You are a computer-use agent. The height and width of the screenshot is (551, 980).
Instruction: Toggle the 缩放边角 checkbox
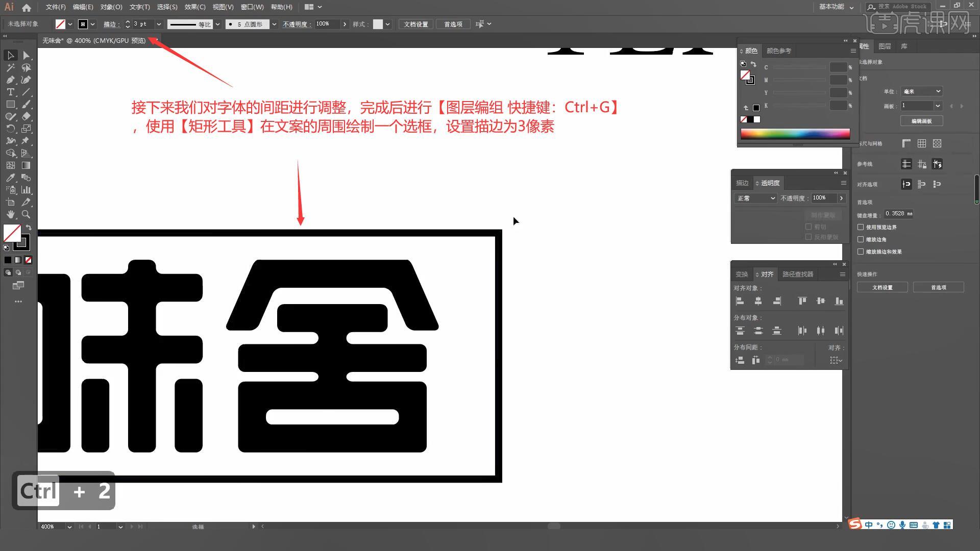(x=861, y=239)
